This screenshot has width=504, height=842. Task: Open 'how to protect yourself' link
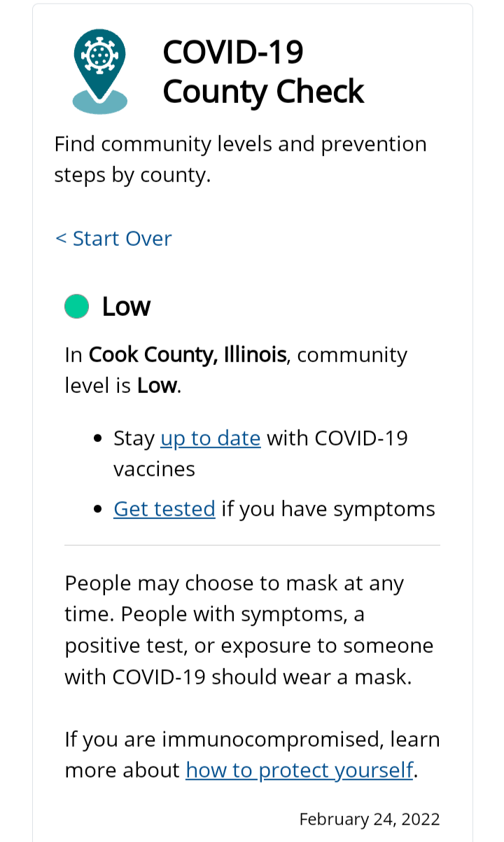pyautogui.click(x=300, y=770)
